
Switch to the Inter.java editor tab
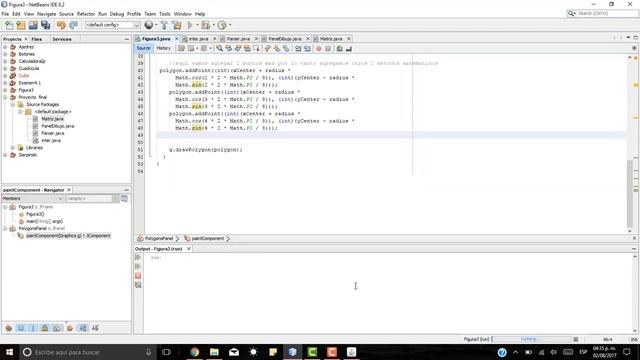[x=198, y=39]
